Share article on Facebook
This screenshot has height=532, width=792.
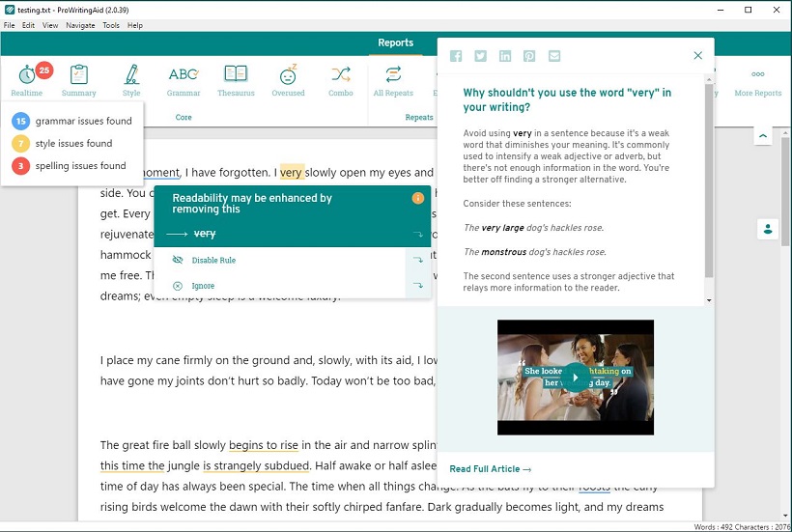click(456, 56)
